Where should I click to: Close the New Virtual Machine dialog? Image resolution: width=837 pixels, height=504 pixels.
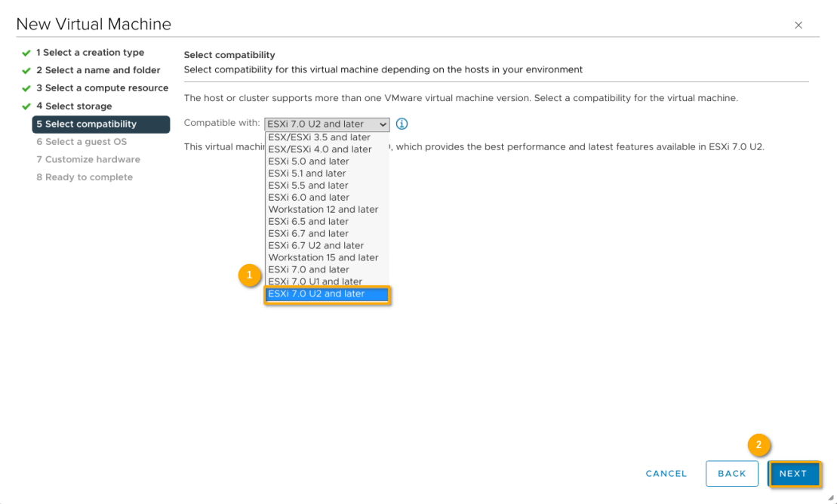[x=799, y=26]
